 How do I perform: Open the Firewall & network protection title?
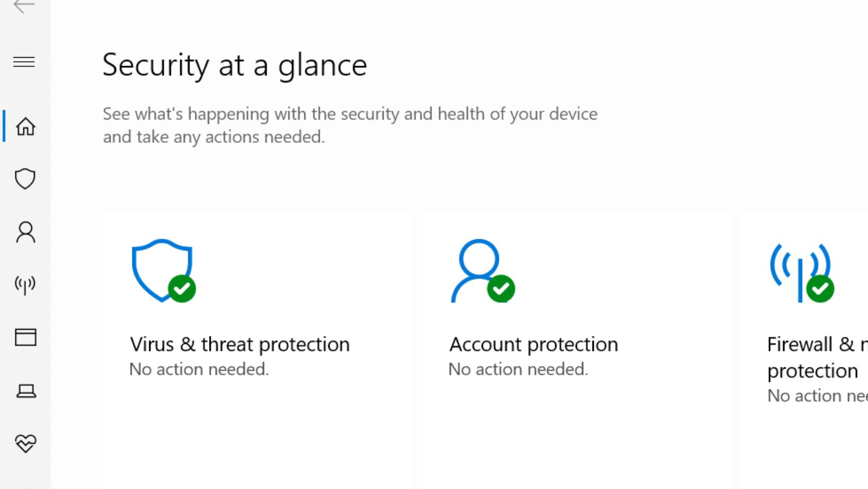(x=815, y=358)
